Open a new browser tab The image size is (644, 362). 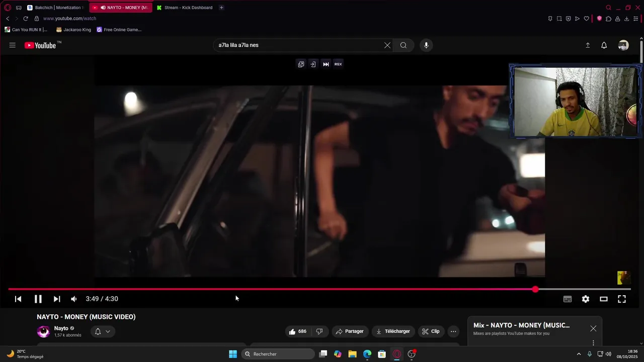pyautogui.click(x=221, y=8)
